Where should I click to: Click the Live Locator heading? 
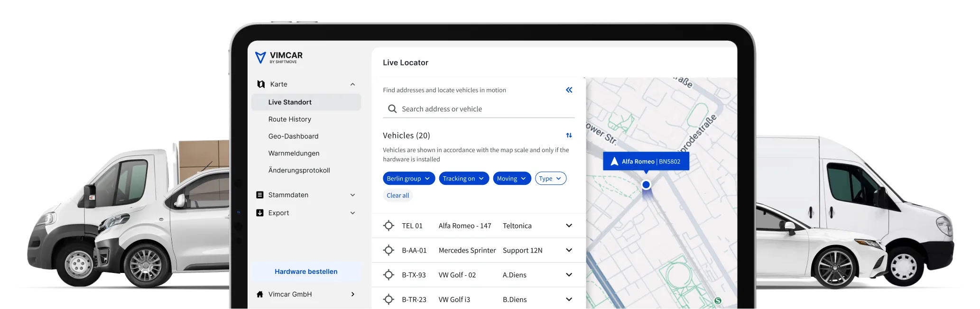click(x=406, y=63)
